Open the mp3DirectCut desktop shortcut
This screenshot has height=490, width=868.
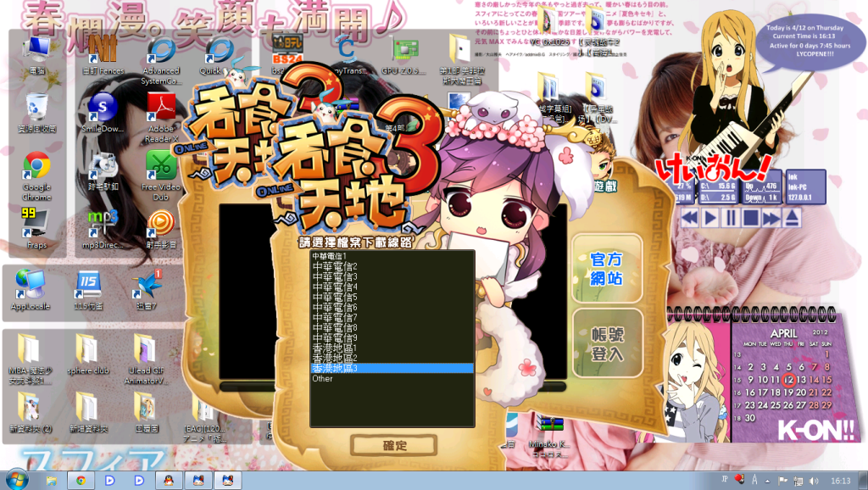(103, 228)
